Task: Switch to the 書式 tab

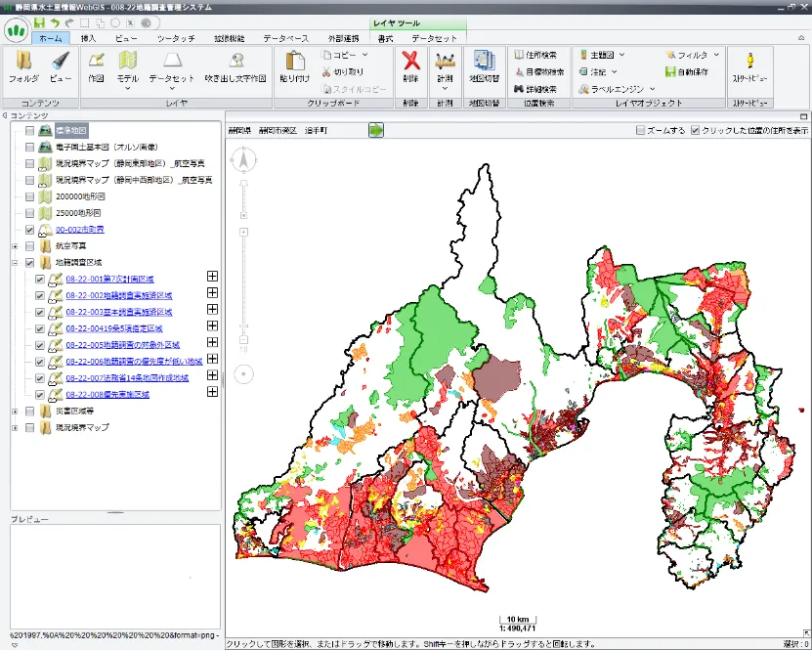Action: pos(385,38)
